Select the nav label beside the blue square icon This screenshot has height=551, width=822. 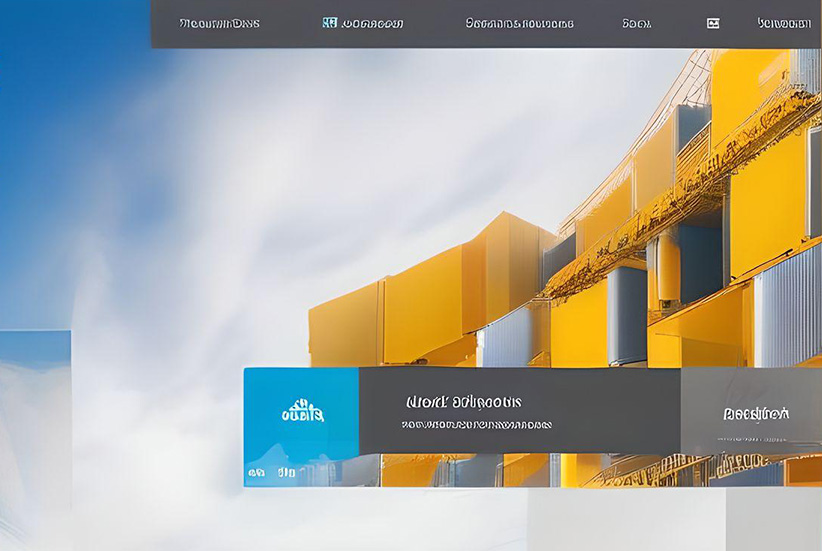(x=372, y=23)
